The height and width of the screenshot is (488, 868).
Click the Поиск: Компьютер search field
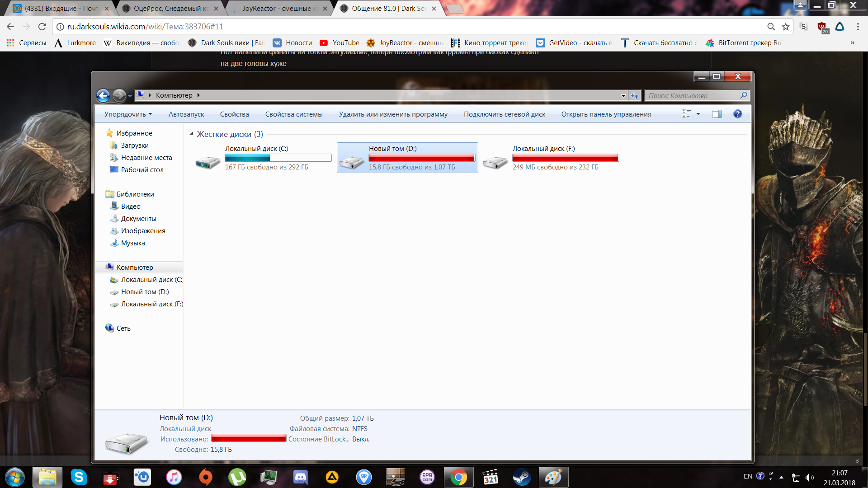pyautogui.click(x=692, y=95)
